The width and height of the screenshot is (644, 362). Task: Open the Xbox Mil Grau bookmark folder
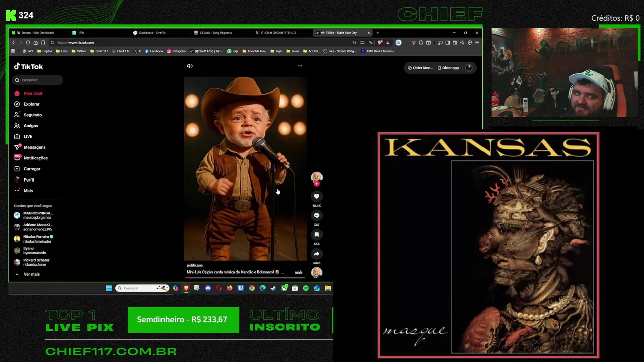point(254,51)
